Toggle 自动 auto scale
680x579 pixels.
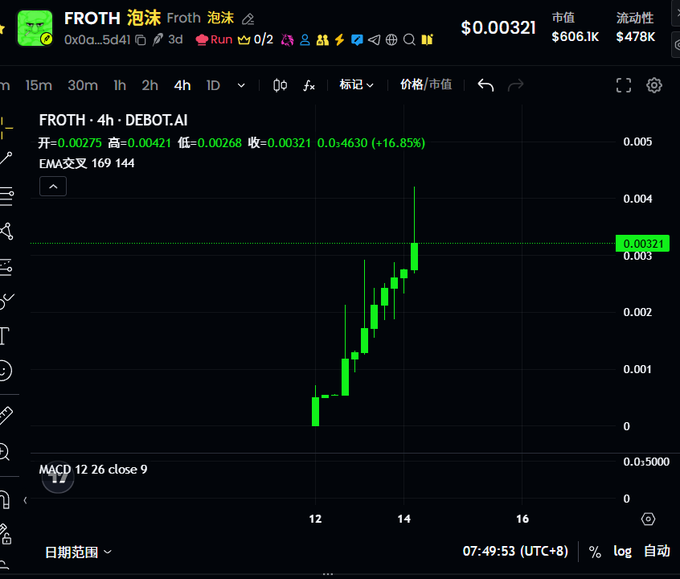point(657,551)
